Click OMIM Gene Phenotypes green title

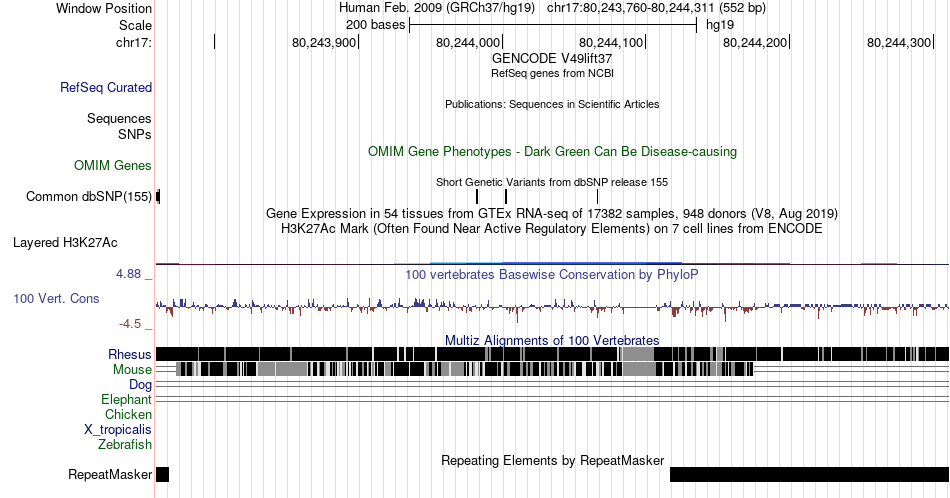tap(552, 151)
